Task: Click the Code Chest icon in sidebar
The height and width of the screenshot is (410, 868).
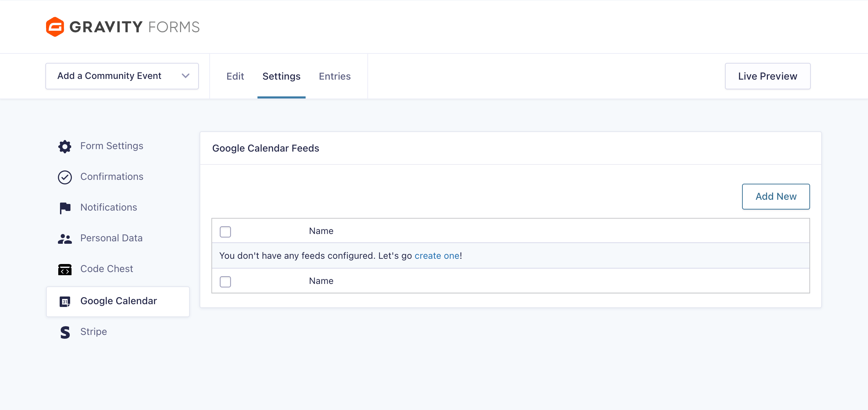Action: tap(65, 269)
